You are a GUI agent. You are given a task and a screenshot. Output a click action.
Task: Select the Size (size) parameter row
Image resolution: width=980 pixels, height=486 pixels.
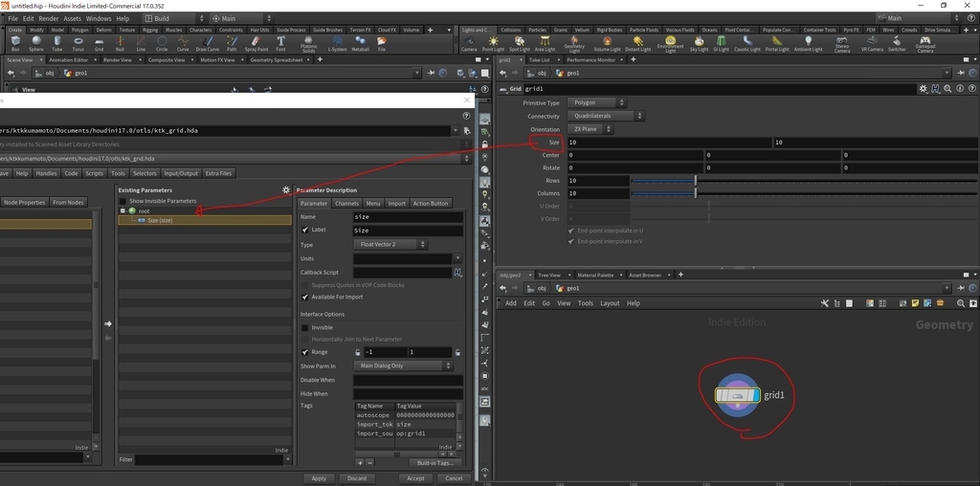[205, 220]
